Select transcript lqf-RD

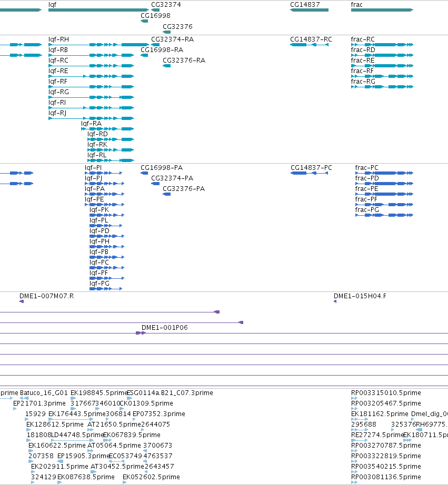[x=111, y=139]
